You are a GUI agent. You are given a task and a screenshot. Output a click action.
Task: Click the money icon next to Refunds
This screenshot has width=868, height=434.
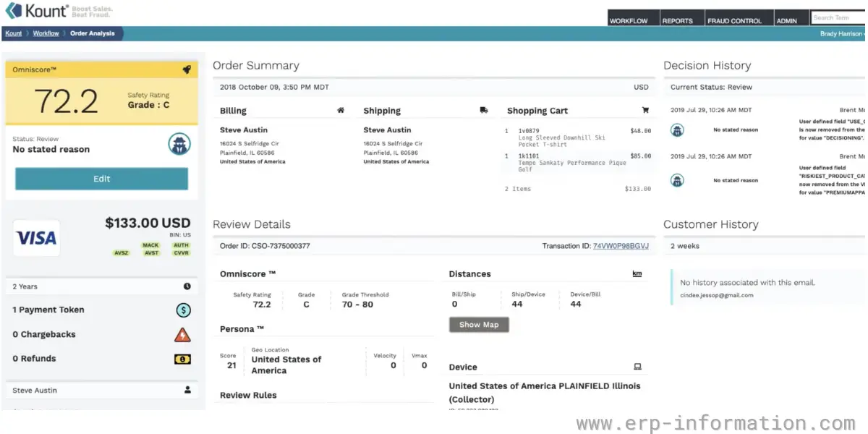(182, 359)
